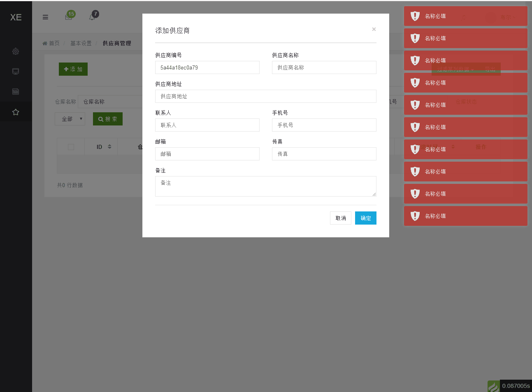Confirm the supplier with the 确定 button
Image resolution: width=532 pixels, height=392 pixels.
coord(365,218)
